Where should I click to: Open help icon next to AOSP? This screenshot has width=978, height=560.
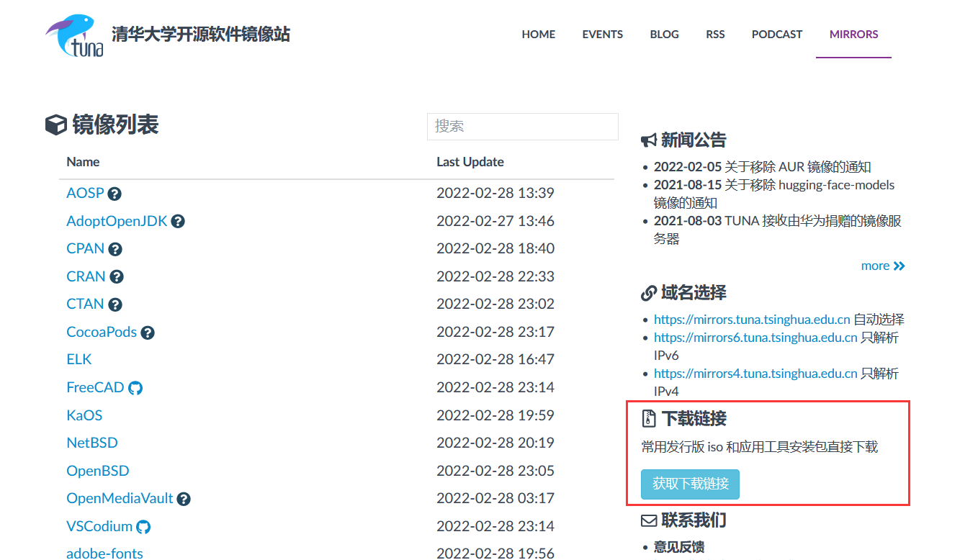pyautogui.click(x=115, y=194)
